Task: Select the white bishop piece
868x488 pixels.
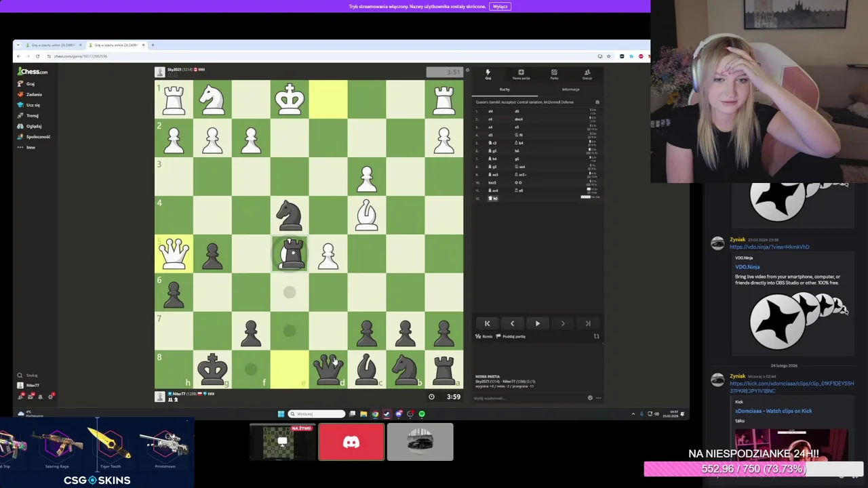Action: [367, 215]
